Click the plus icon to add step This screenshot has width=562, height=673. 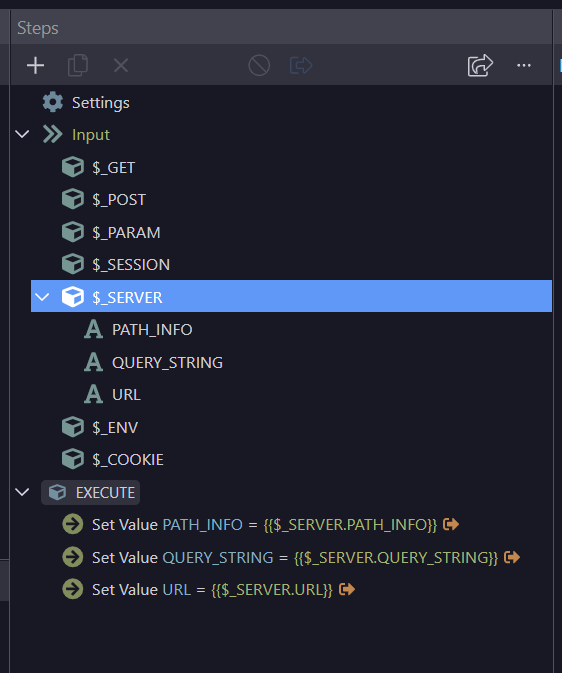[x=35, y=66]
